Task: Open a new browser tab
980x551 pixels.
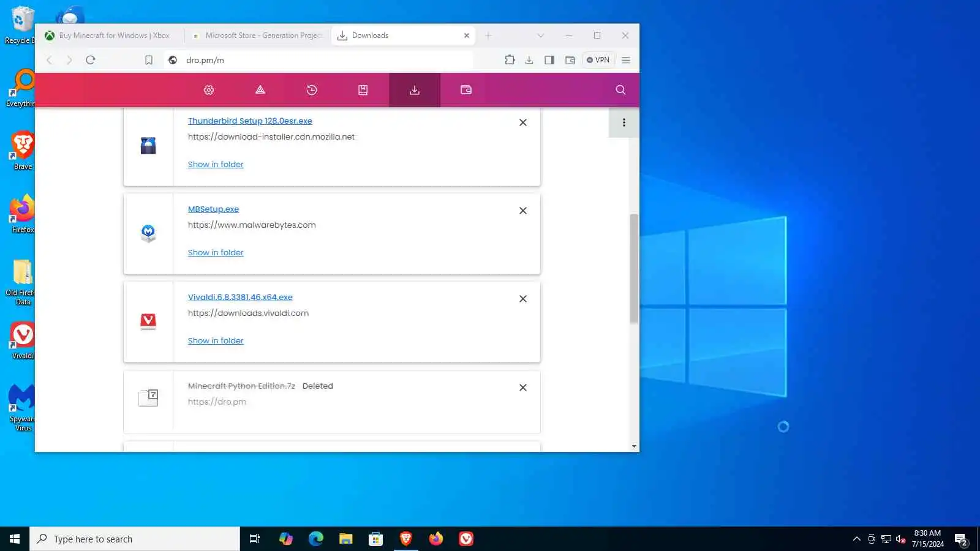Action: tap(488, 36)
